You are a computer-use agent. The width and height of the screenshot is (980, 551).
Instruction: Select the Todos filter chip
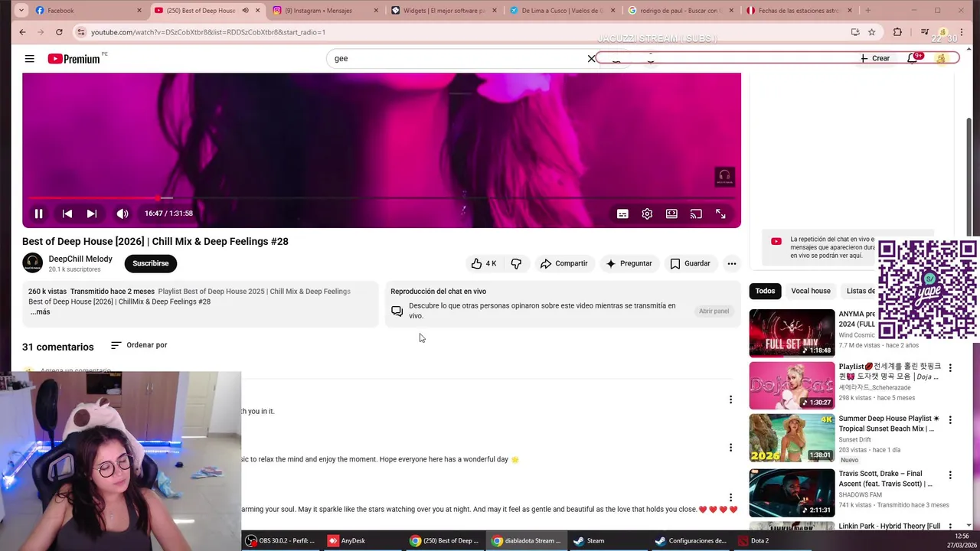point(765,291)
